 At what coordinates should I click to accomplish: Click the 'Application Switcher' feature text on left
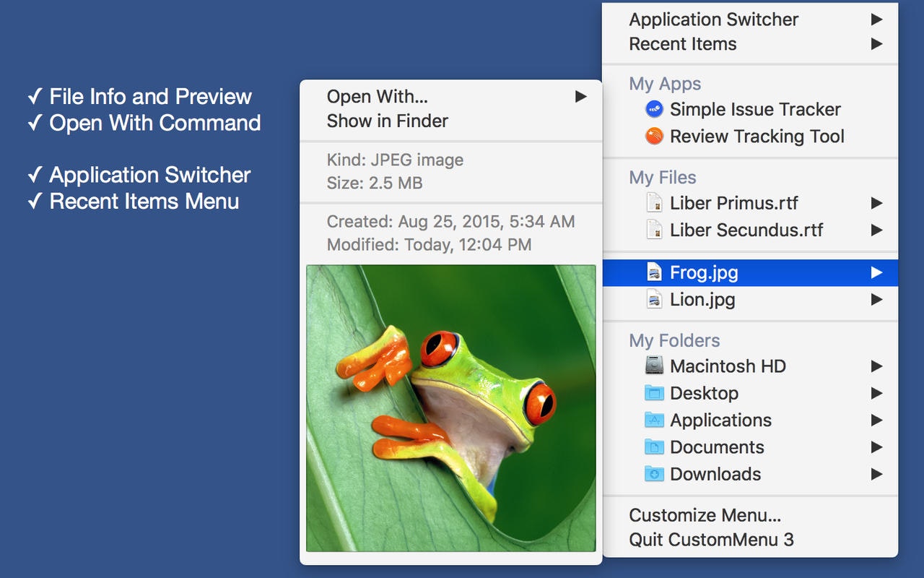[x=149, y=175]
